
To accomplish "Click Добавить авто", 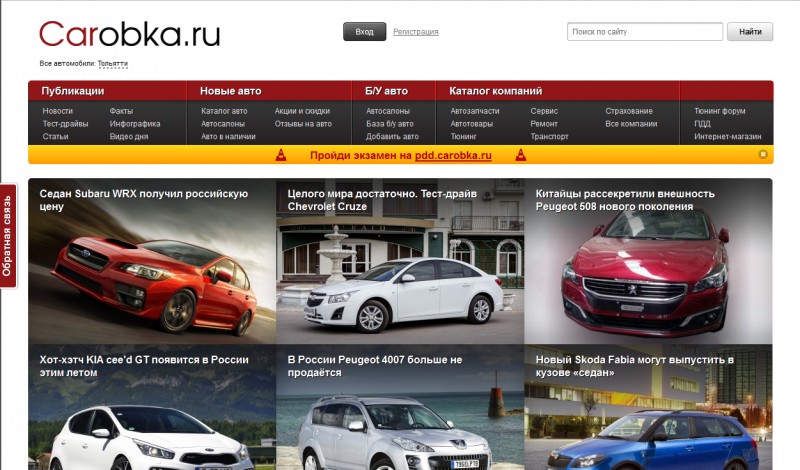I will [x=392, y=136].
